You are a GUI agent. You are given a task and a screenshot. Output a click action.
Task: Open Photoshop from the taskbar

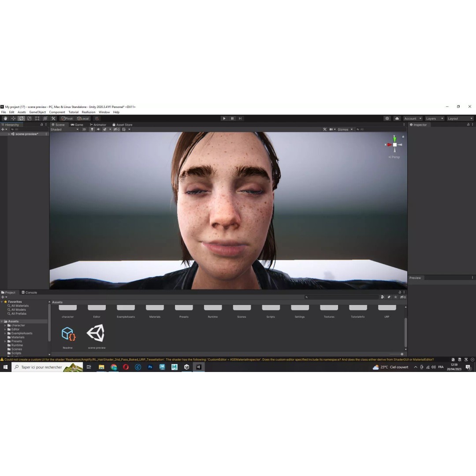tap(150, 367)
